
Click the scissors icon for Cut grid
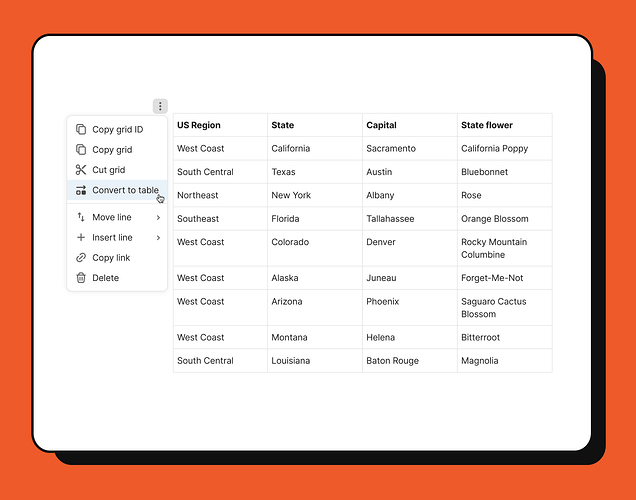pyautogui.click(x=81, y=170)
